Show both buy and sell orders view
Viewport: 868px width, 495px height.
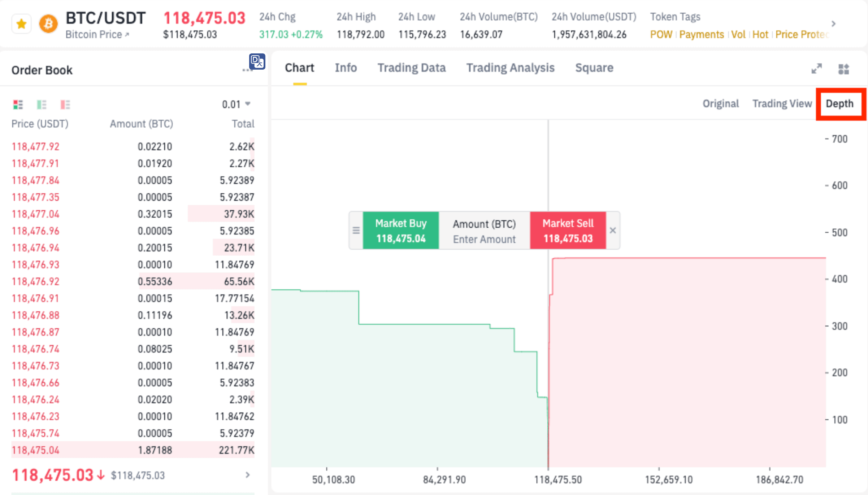tap(18, 105)
